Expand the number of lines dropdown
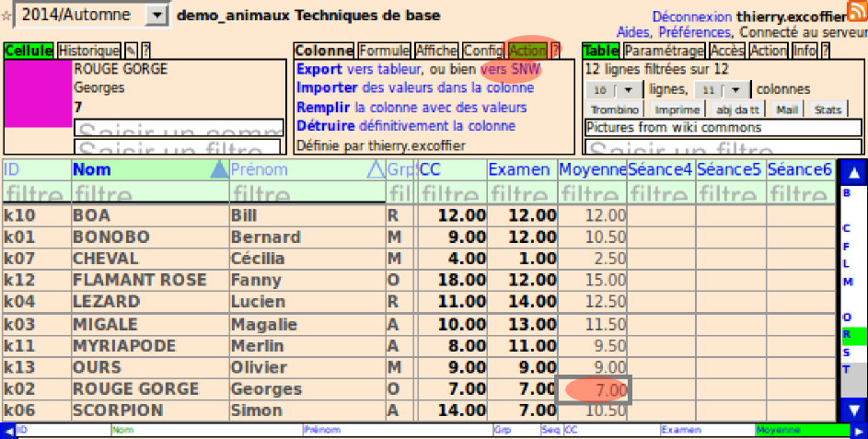Viewport: 868px width, 439px height. 630,90
